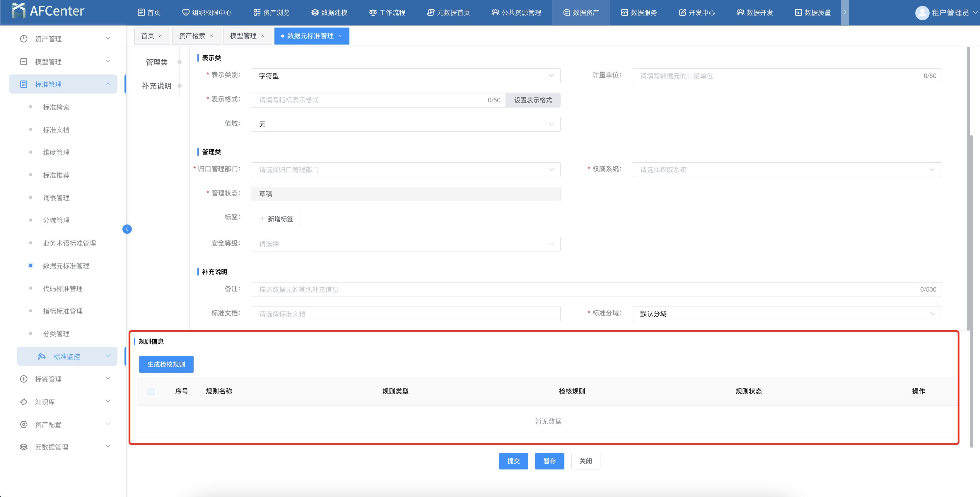Go to 标准检索 in the sidebar
Image resolution: width=980 pixels, height=497 pixels.
[56, 107]
